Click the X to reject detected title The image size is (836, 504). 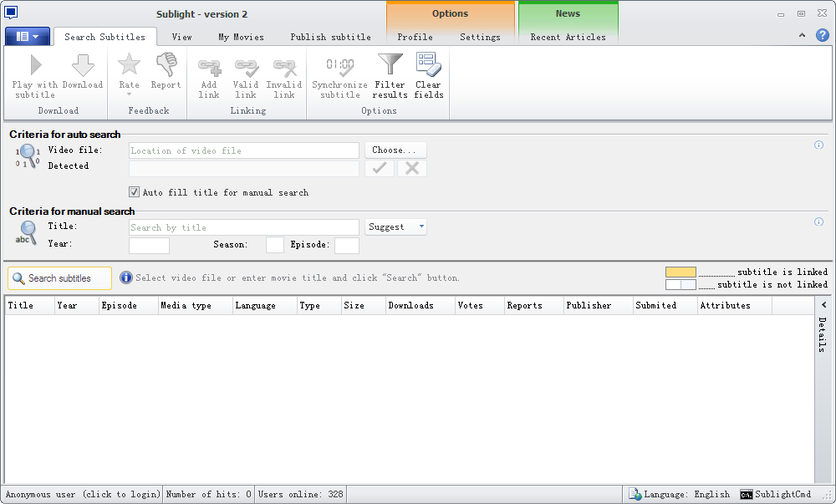(x=411, y=168)
